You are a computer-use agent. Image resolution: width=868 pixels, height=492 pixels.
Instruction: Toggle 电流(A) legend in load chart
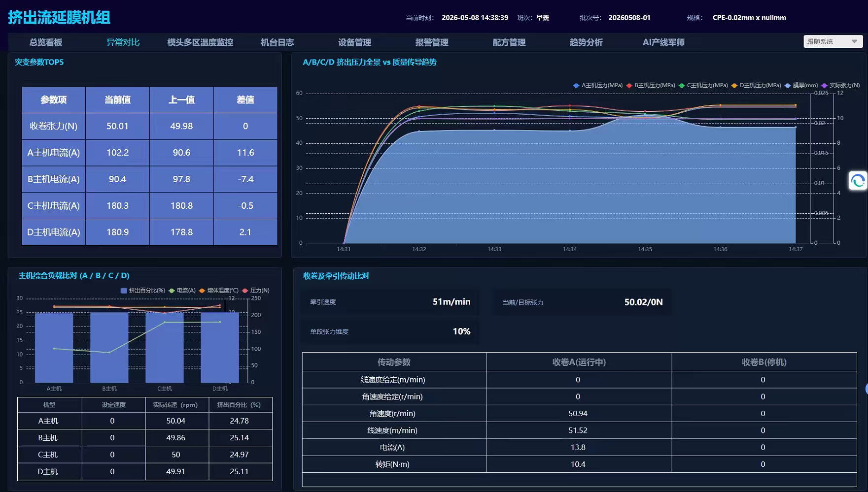click(182, 291)
